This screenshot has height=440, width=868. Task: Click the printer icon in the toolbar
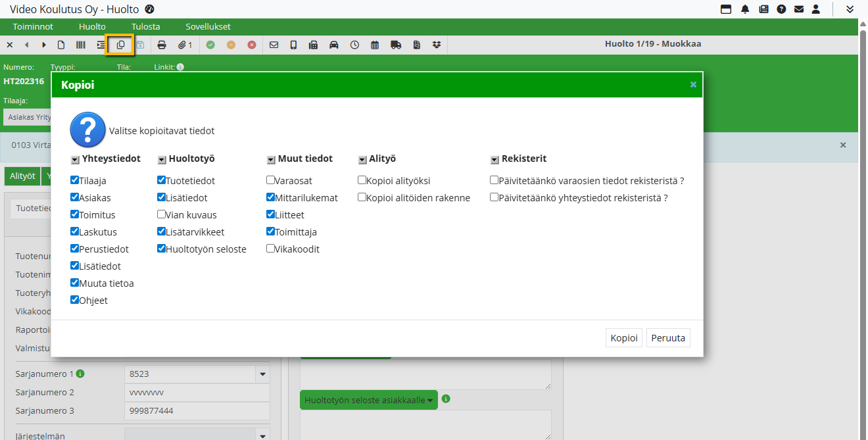click(162, 45)
